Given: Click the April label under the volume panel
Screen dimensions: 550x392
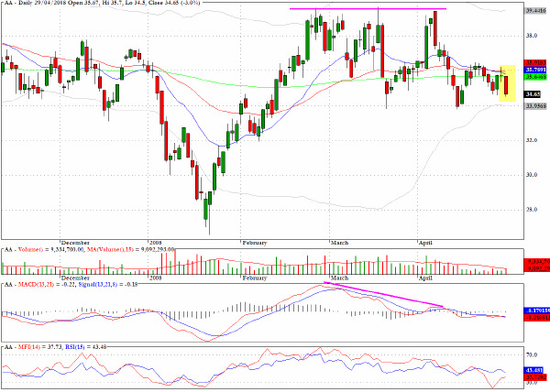Looking at the screenshot, I should coord(425,278).
